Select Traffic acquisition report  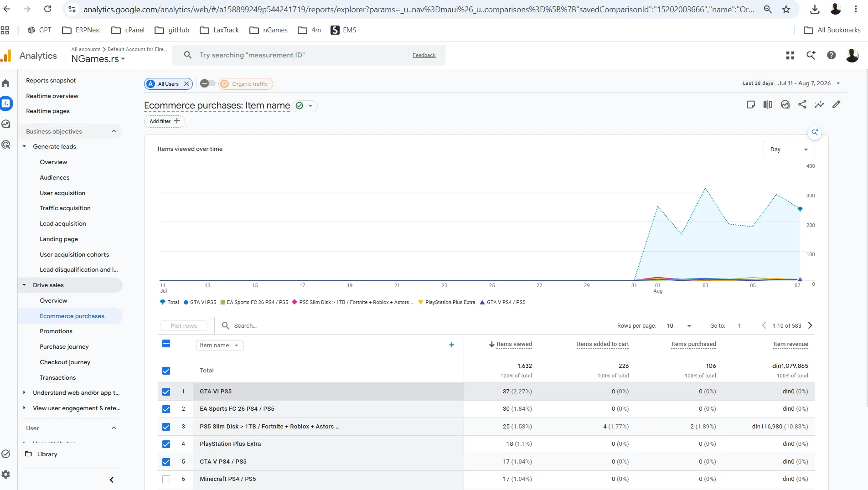tap(65, 208)
